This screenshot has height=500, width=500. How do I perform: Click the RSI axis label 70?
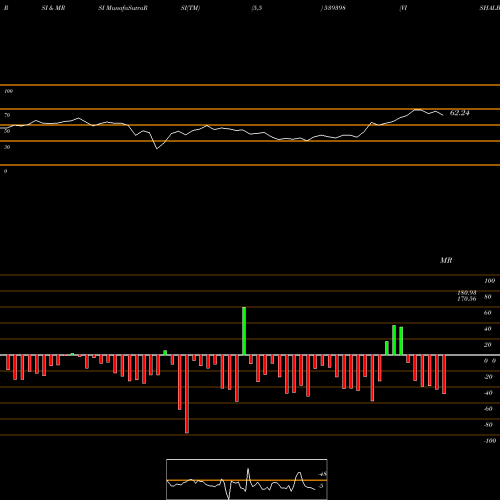tap(7, 115)
